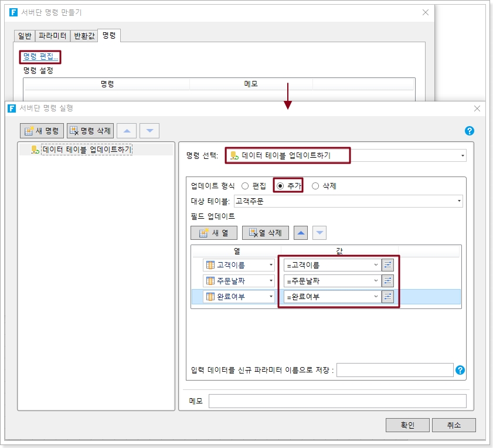This screenshot has height=448, width=493.
Task: Open value settings icon for 주문날짜 row
Action: pyautogui.click(x=387, y=281)
